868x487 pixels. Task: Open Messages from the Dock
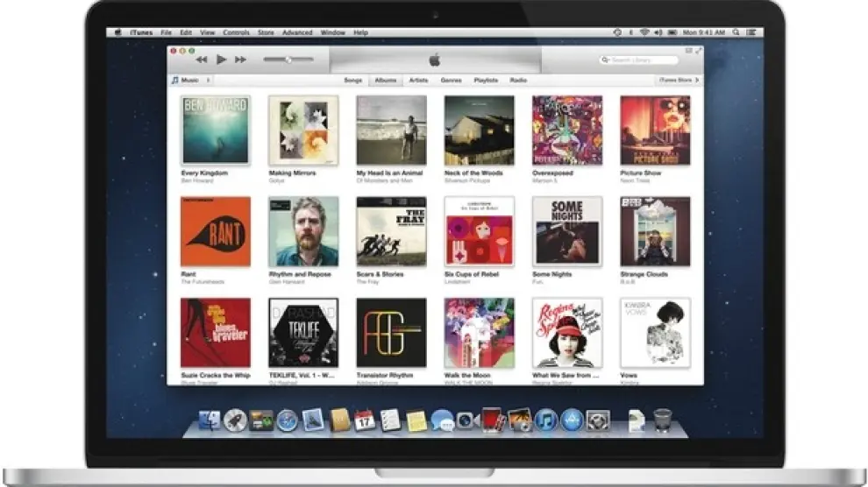point(442,420)
